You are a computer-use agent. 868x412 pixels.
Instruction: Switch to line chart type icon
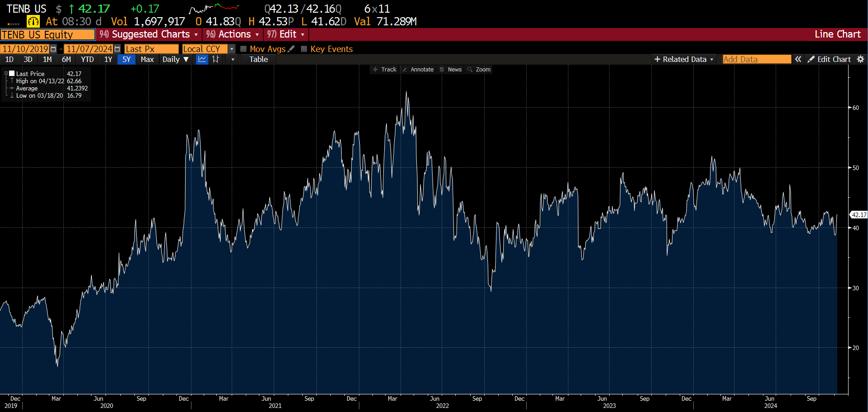(x=202, y=59)
